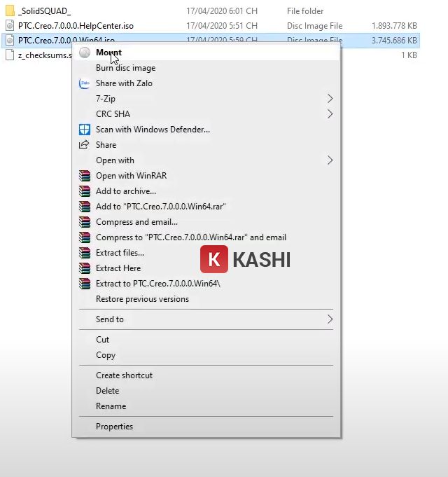This screenshot has width=448, height=477.
Task: Select Restore previous versions
Action: tap(206, 299)
